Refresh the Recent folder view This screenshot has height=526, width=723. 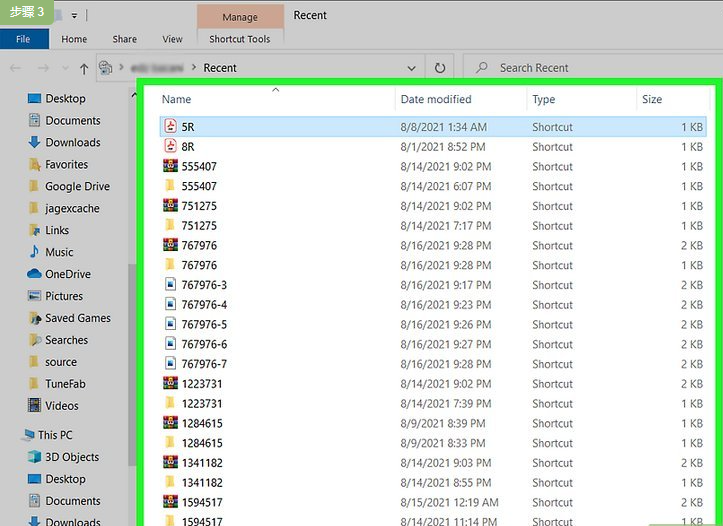pos(440,68)
